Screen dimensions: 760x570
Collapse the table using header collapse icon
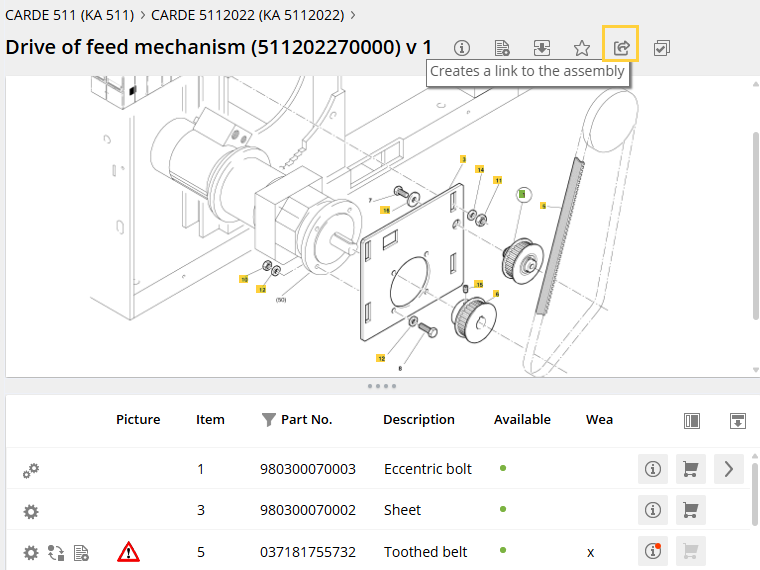(x=738, y=420)
